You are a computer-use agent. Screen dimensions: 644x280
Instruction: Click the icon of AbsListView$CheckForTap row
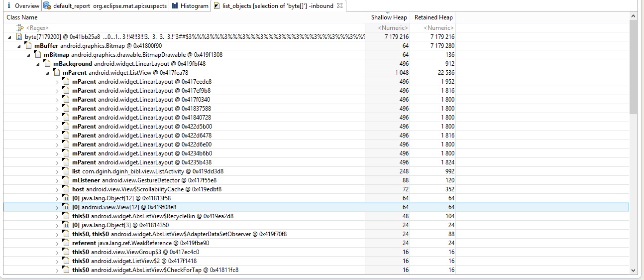point(66,270)
